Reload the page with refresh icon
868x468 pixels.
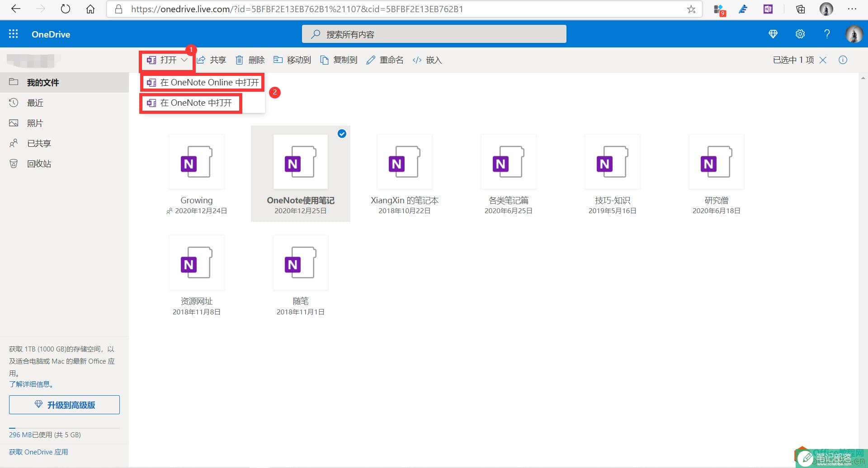(66, 9)
